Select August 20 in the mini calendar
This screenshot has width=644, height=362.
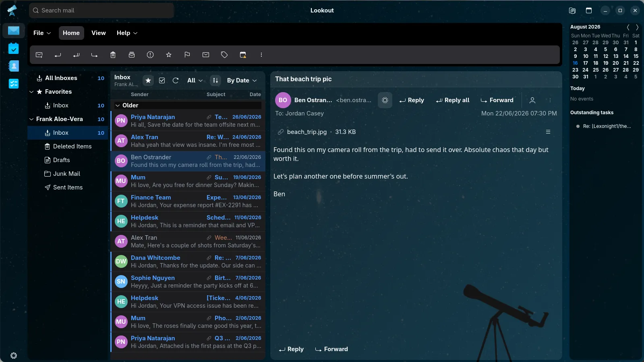[x=615, y=63]
